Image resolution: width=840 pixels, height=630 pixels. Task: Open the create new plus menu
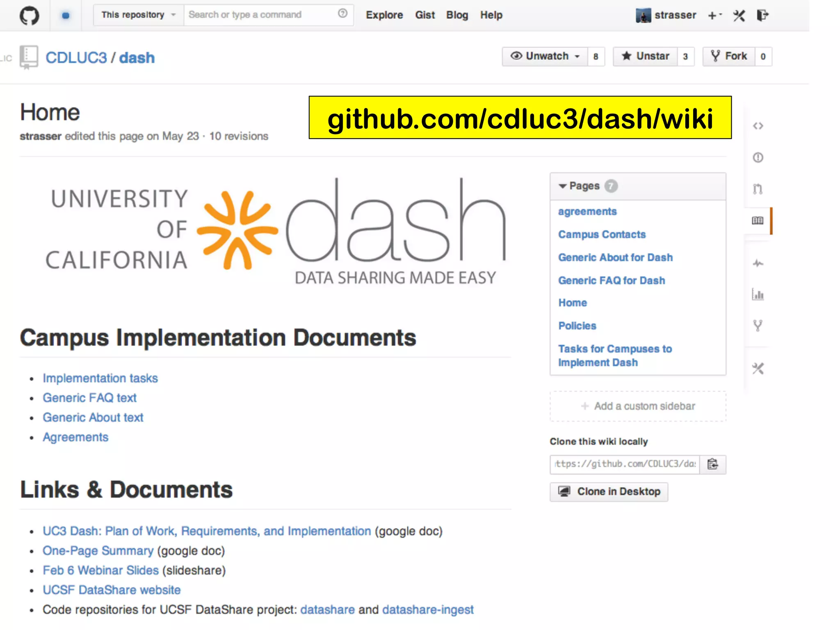point(714,16)
